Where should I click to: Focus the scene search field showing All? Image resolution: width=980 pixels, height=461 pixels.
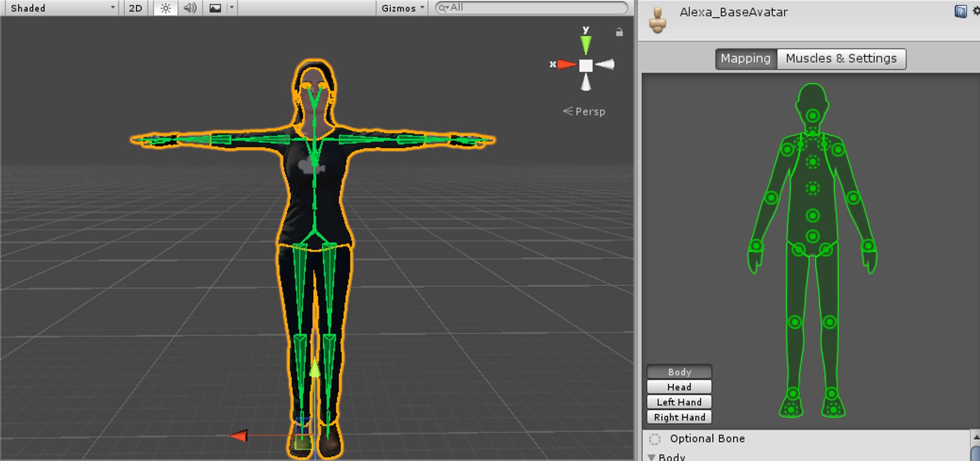tap(531, 8)
